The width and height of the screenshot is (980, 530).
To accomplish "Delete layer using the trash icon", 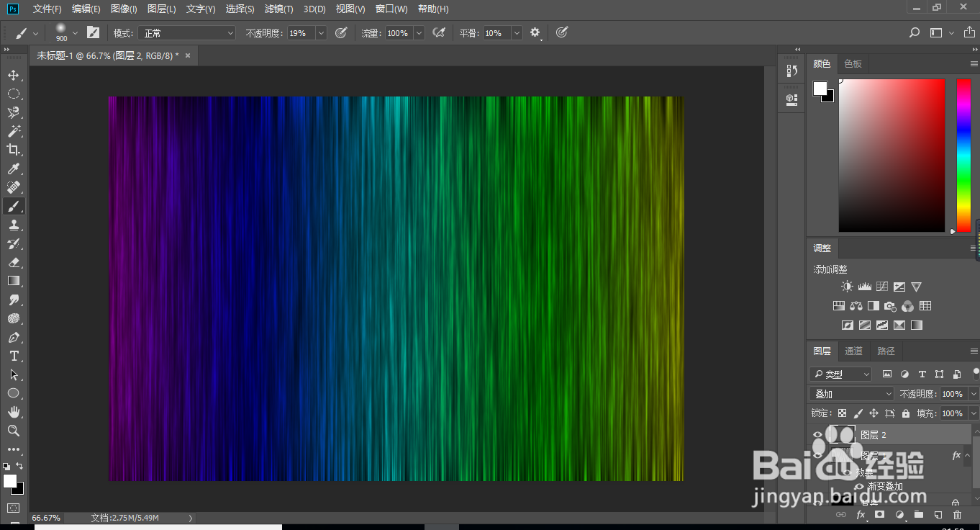I will 957,515.
